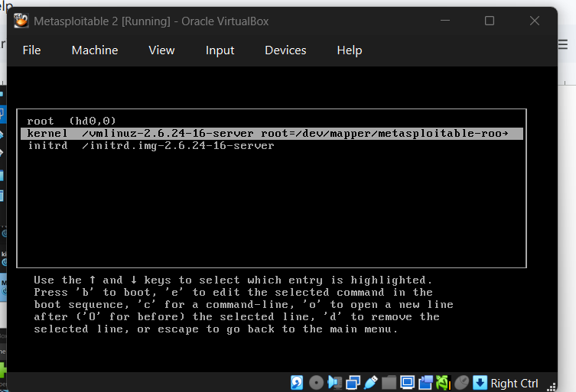This screenshot has height=392, width=576.
Task: Open the Help menu
Action: 349,50
